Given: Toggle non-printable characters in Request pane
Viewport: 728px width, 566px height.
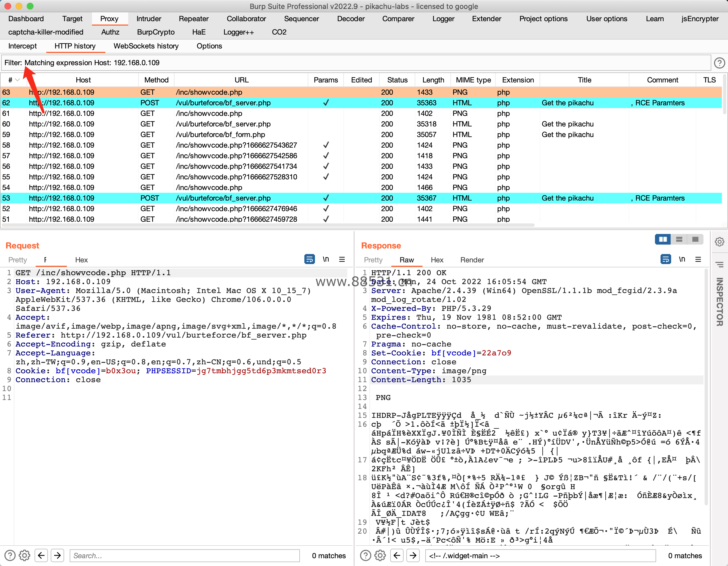Looking at the screenshot, I should point(326,259).
